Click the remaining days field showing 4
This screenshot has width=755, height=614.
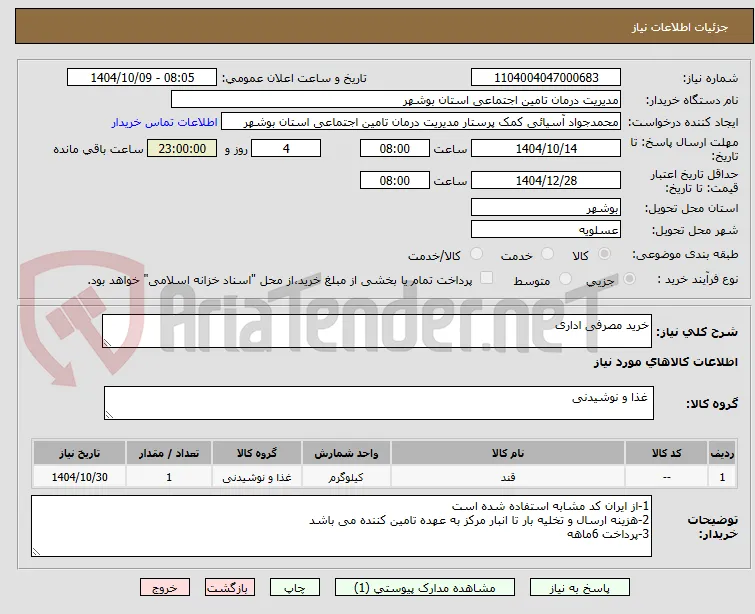coord(286,148)
